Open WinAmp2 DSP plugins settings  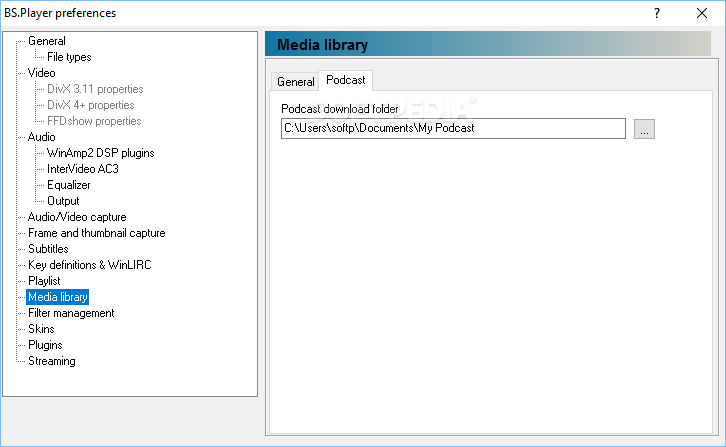[x=100, y=153]
